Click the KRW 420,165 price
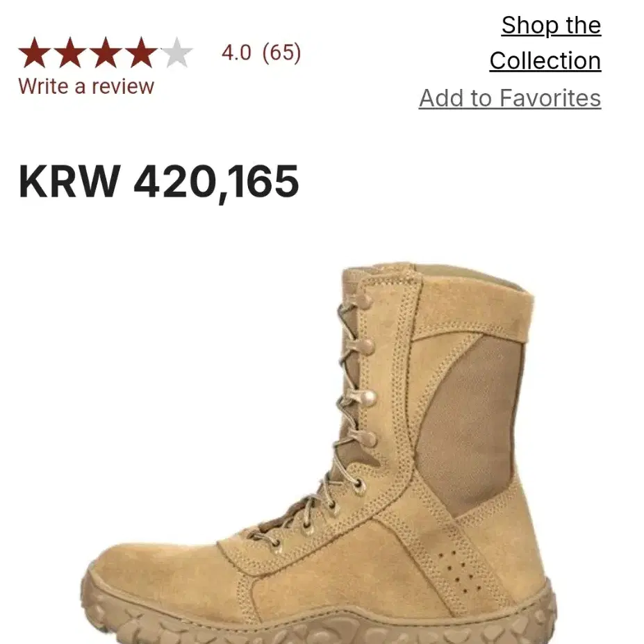This screenshot has height=644, width=644. point(158,182)
